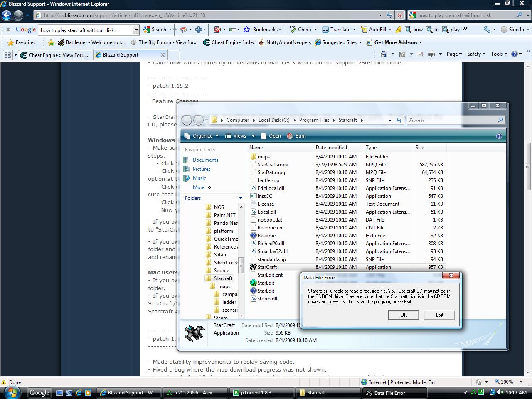The width and height of the screenshot is (532, 399).
Task: Click Local Disk (C:) in the breadcrumb path
Action: tap(274, 120)
